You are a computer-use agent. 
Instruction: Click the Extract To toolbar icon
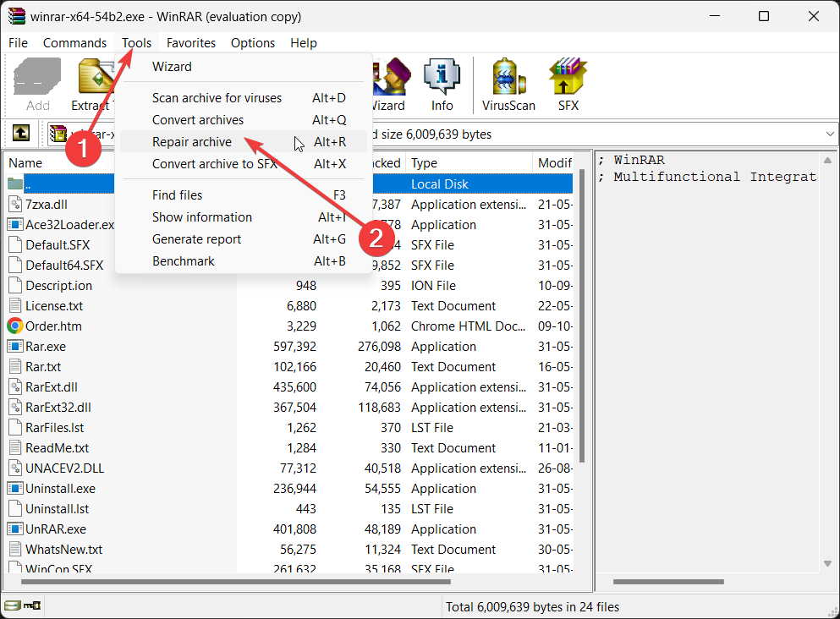click(x=92, y=85)
